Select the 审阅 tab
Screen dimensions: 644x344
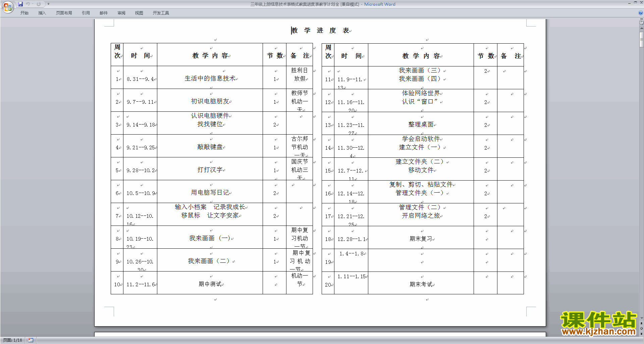pyautogui.click(x=121, y=13)
